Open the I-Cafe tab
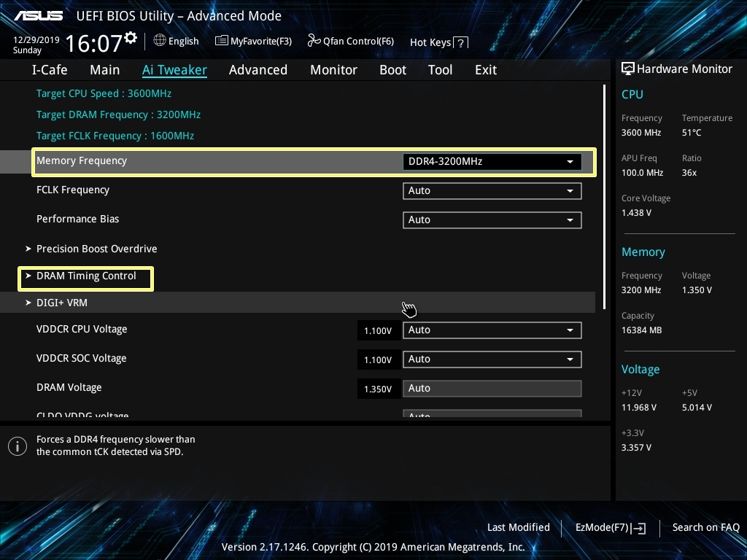 (50, 70)
